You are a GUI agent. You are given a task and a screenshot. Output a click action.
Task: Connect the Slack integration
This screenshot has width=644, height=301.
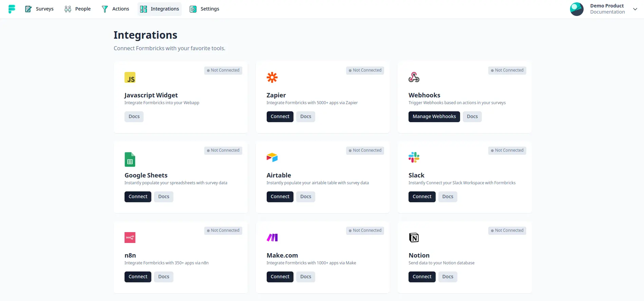tap(422, 197)
